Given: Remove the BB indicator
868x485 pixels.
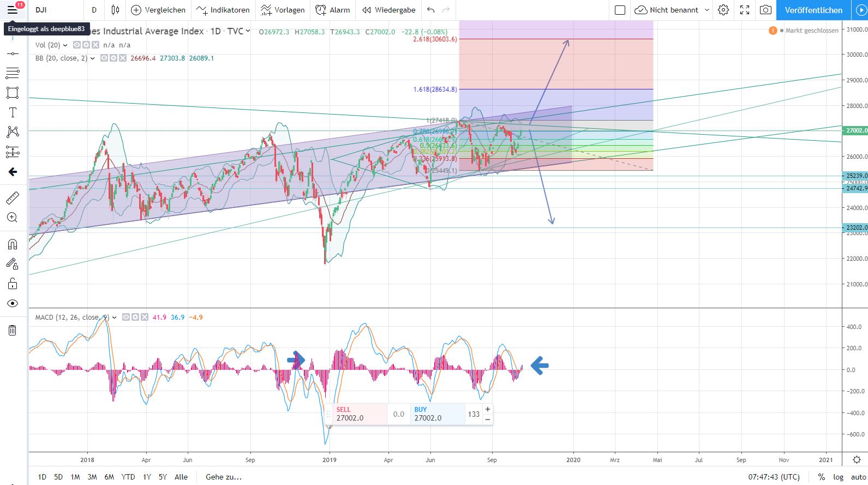Looking at the screenshot, I should (123, 58).
